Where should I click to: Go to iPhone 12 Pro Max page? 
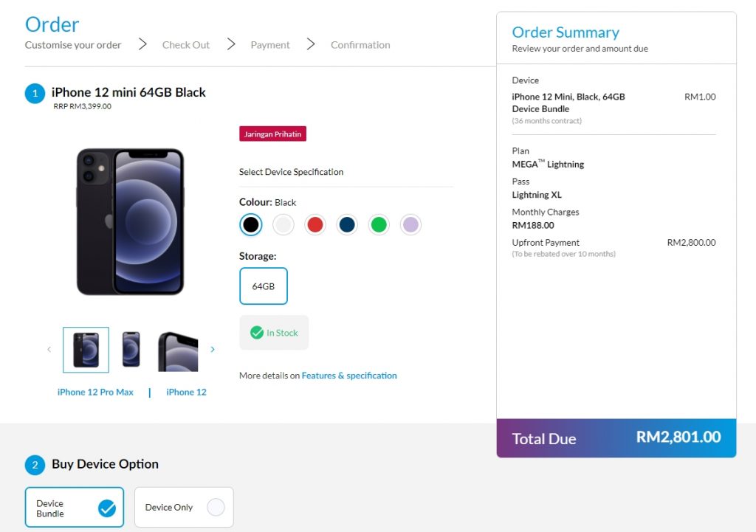[95, 393]
